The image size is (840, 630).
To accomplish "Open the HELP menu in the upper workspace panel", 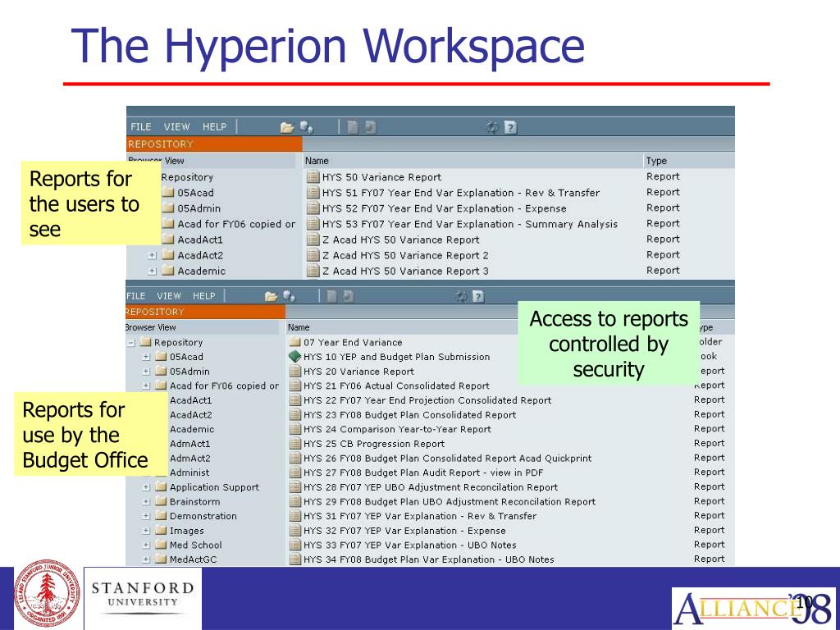I will pos(214,127).
